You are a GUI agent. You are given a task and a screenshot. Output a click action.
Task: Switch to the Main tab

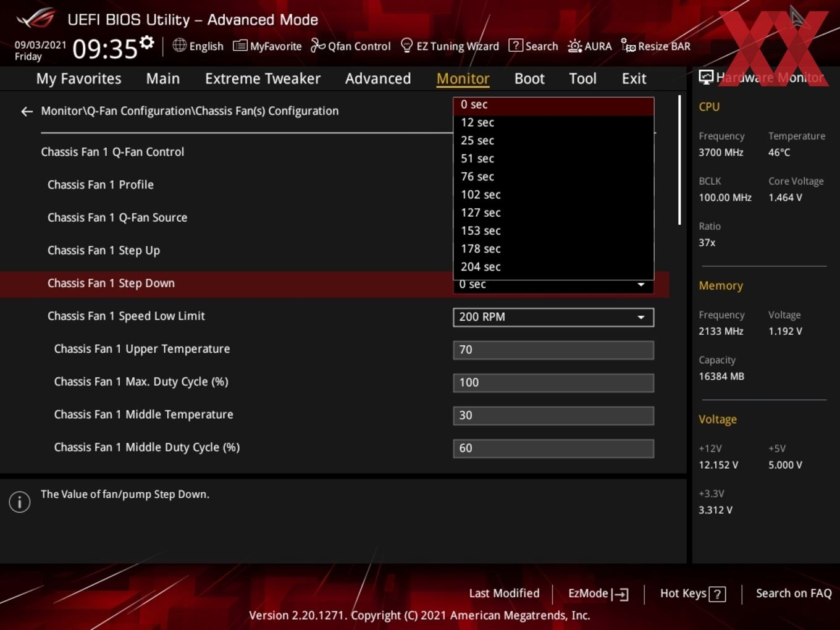click(x=163, y=78)
